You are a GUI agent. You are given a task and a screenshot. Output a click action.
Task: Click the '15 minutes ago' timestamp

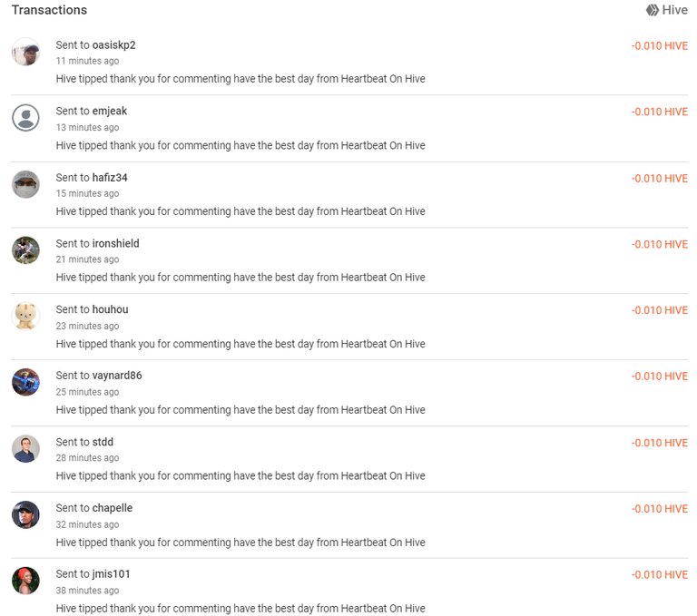87,193
